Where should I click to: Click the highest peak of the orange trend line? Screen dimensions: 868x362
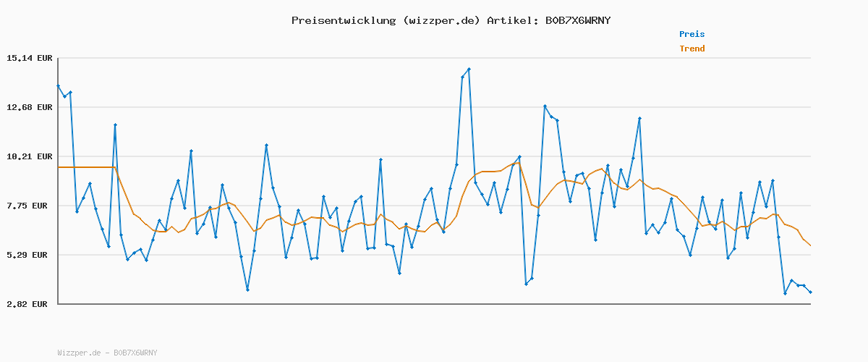518,162
